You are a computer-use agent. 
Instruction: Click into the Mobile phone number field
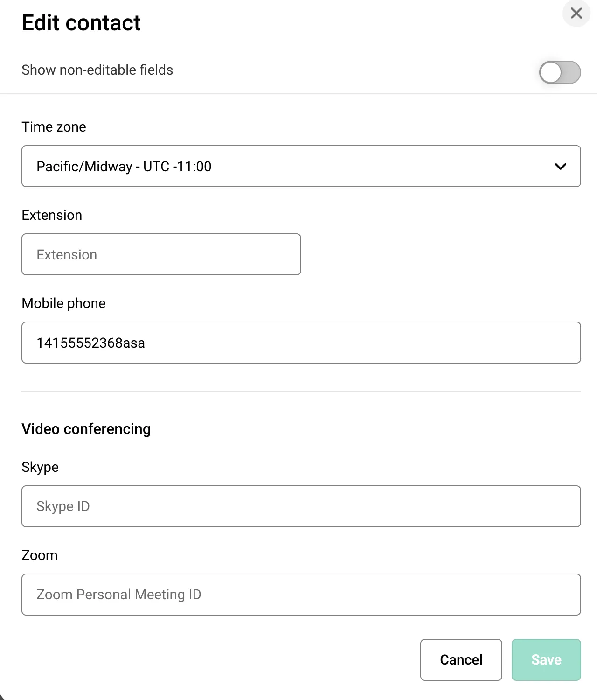tap(301, 343)
